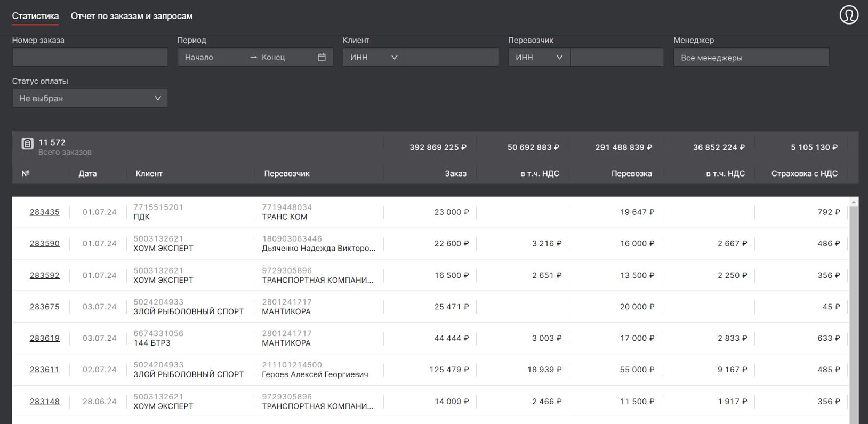Click the Заказ column header
Screen dimensions: 868x424
[455, 173]
